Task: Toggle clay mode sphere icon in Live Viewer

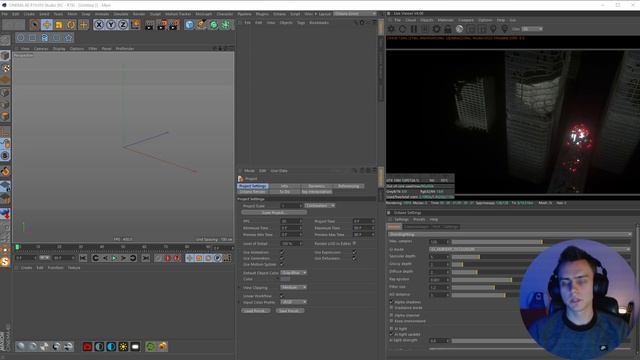Action: click(459, 29)
